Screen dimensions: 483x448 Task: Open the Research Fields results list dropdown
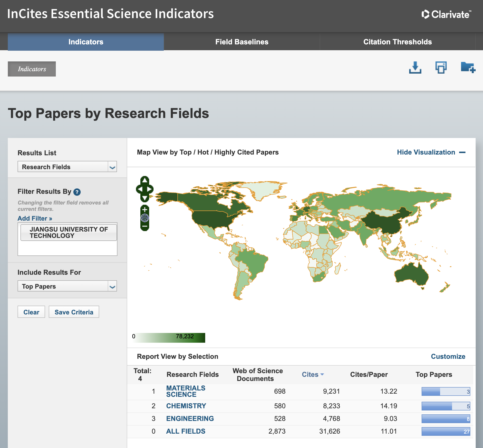pyautogui.click(x=67, y=167)
